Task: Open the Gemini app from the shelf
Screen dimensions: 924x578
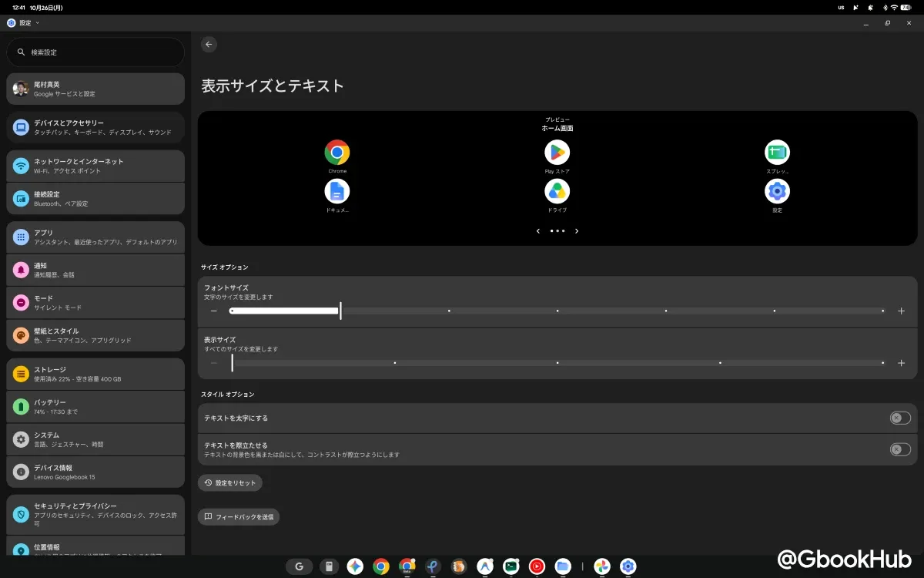Action: click(355, 566)
